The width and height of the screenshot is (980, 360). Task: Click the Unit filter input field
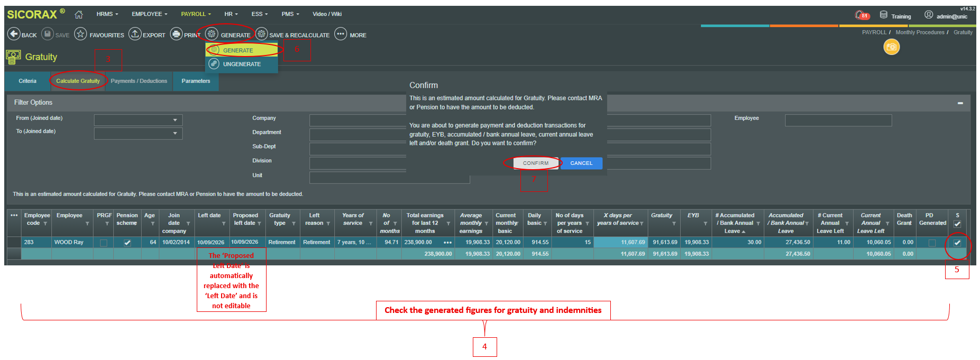(389, 178)
